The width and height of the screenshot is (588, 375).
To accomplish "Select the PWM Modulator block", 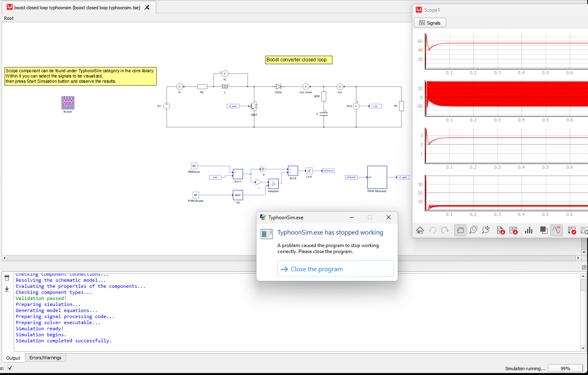I will click(x=377, y=177).
